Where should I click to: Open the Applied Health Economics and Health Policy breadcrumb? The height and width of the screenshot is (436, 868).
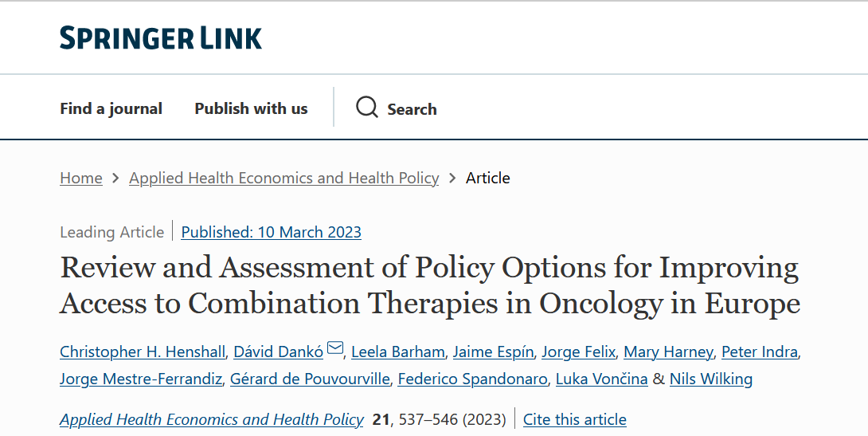284,179
